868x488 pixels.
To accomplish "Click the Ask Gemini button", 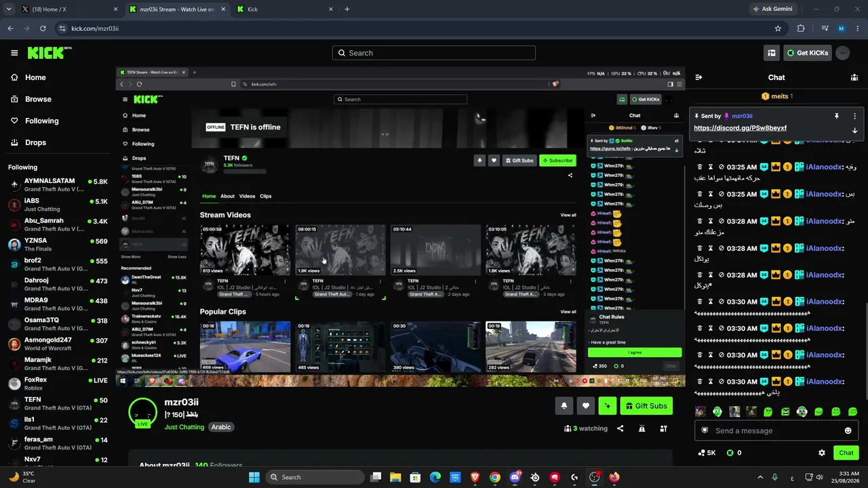I will tap(772, 9).
